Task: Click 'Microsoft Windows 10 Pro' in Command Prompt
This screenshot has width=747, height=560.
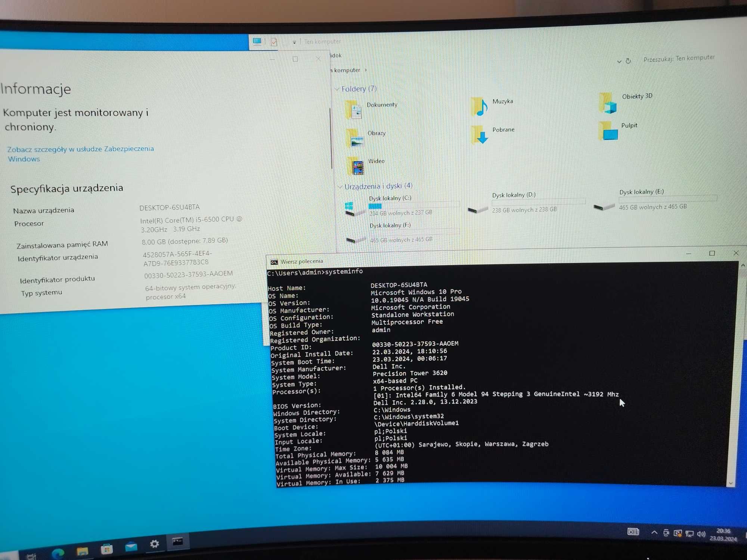Action: (416, 292)
